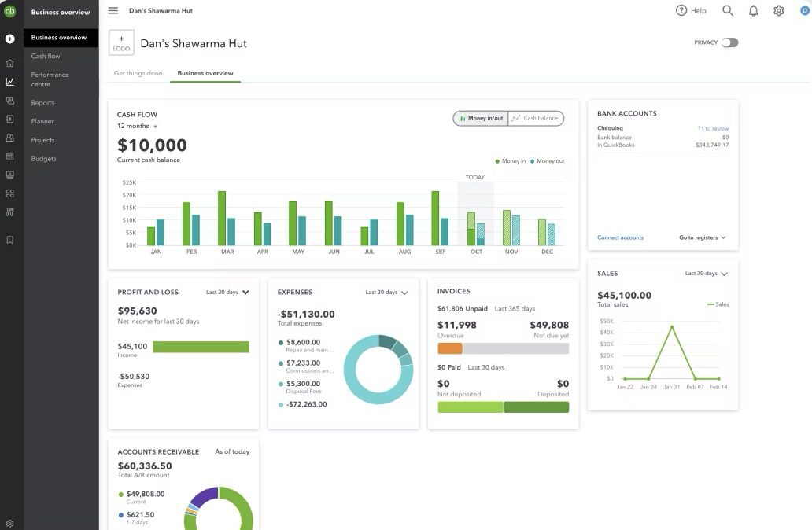Open the settings gear icon

(777, 9)
